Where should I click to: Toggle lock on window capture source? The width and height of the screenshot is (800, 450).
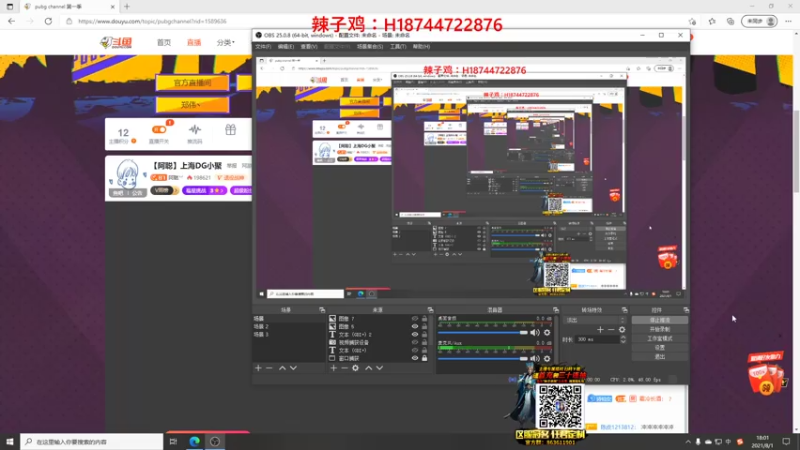coord(424,358)
